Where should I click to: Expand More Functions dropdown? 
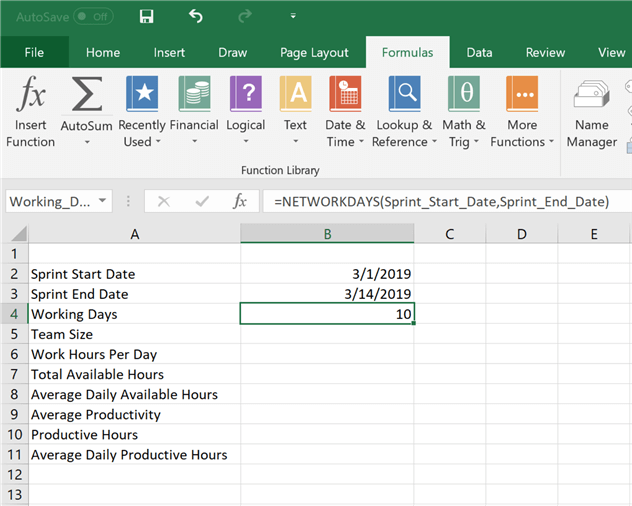(522, 110)
